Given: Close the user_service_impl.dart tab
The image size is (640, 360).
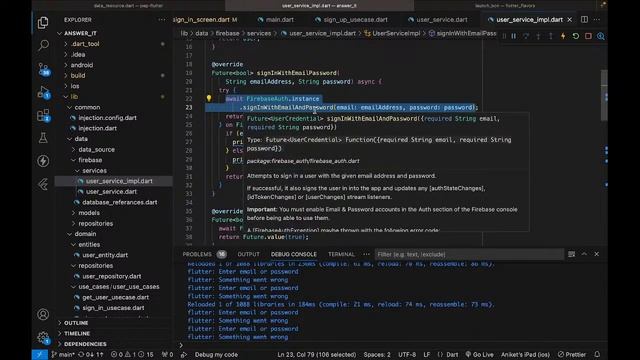Looking at the screenshot, I should 570,20.
